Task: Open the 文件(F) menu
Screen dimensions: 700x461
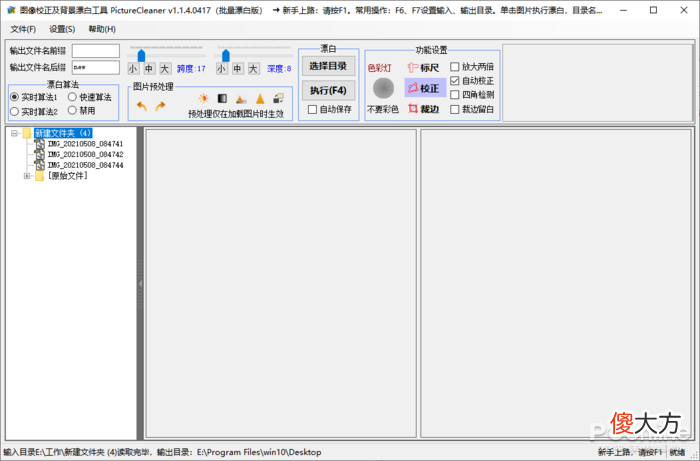Action: click(23, 29)
